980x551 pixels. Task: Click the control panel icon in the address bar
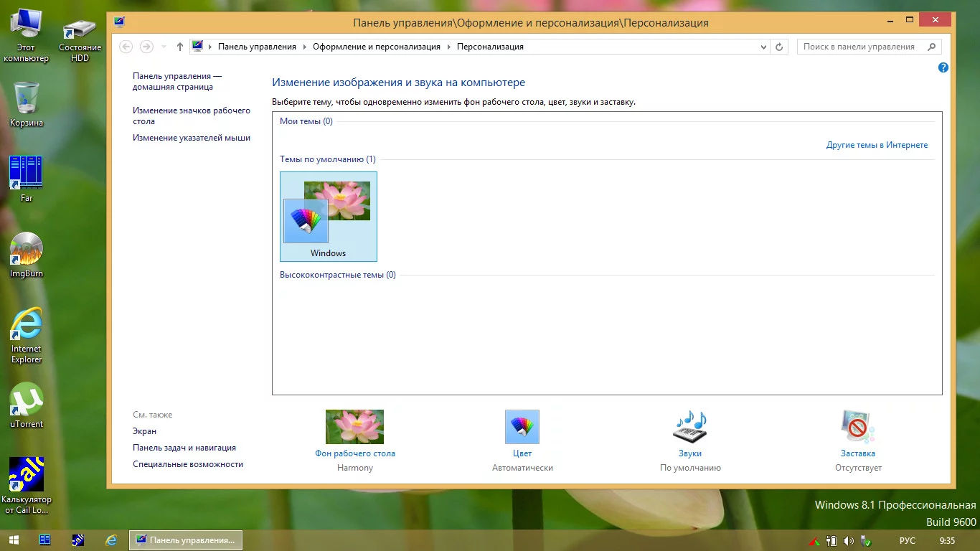click(x=198, y=47)
